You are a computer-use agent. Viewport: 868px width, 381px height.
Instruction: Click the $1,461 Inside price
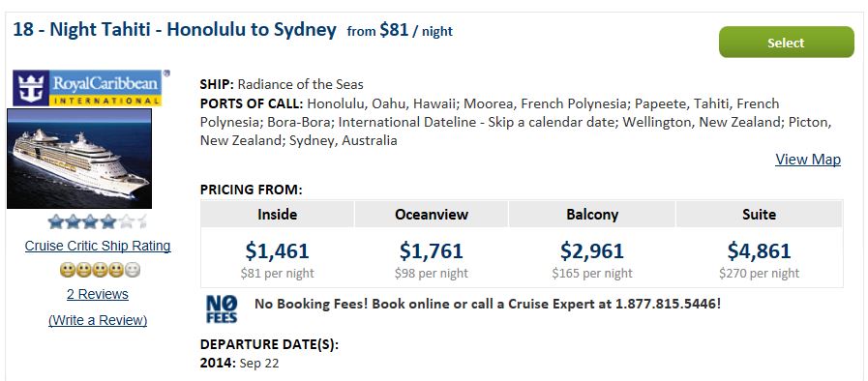tap(278, 251)
